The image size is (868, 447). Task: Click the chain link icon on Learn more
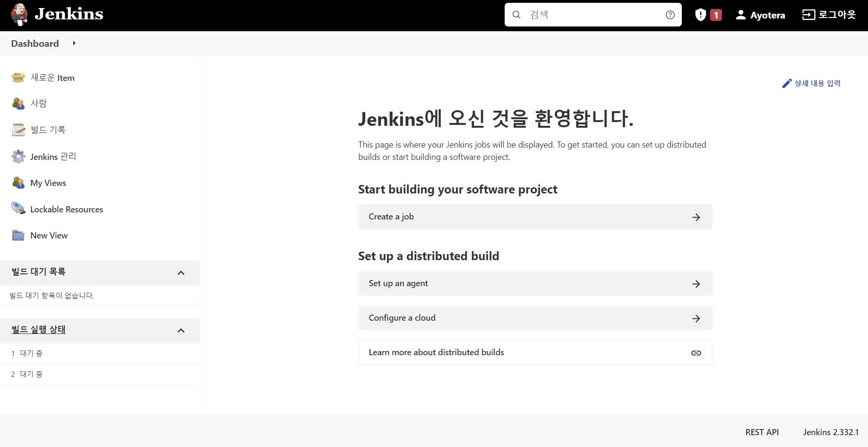pyautogui.click(x=696, y=353)
